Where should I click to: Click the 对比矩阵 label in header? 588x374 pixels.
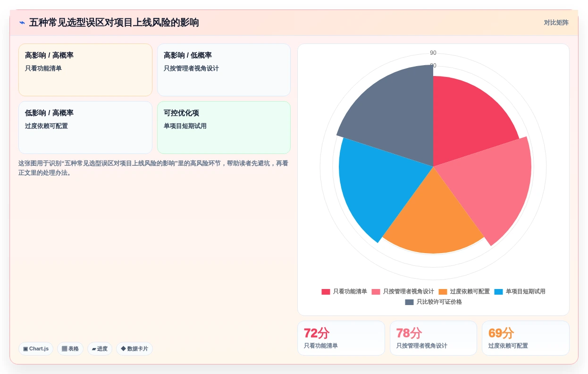556,23
